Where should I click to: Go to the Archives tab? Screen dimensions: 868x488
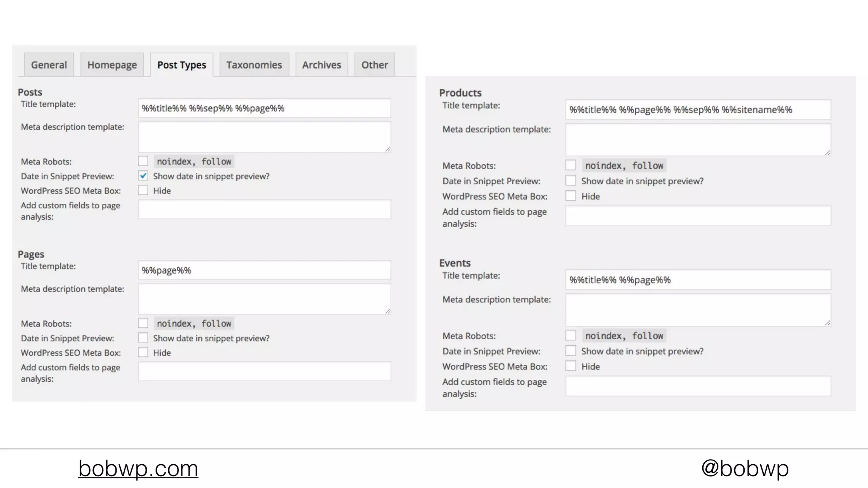[321, 65]
